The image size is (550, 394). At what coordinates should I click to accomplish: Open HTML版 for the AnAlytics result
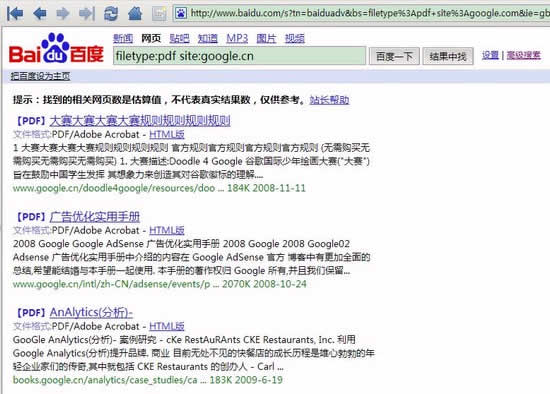point(167,326)
